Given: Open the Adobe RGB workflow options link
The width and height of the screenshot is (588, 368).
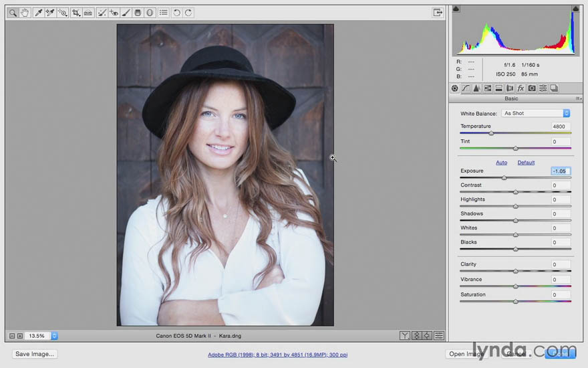Looking at the screenshot, I should (x=277, y=355).
